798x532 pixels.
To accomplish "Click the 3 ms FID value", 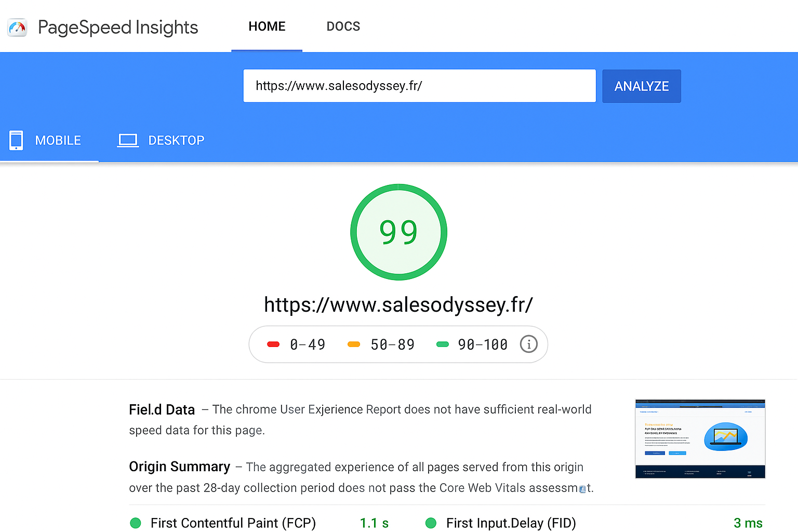I will pyautogui.click(x=748, y=523).
